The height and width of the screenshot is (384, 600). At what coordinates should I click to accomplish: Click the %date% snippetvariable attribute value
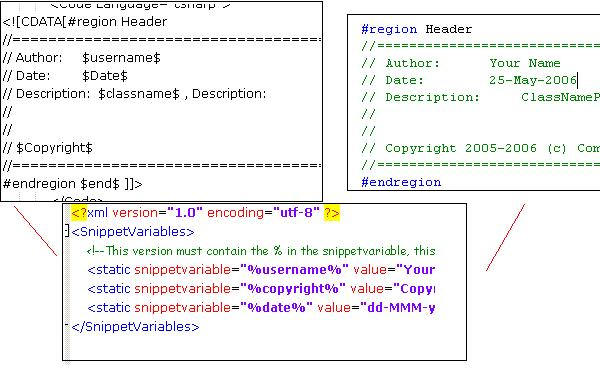276,308
